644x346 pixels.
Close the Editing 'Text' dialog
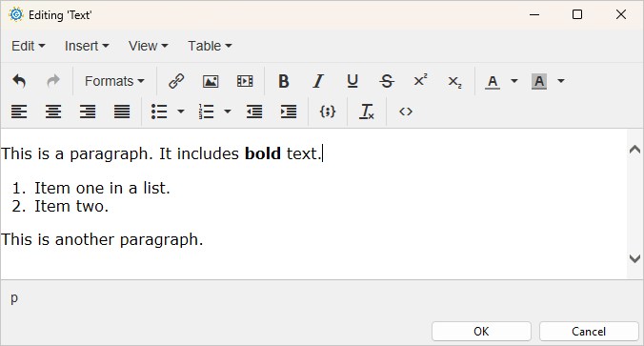pos(621,15)
